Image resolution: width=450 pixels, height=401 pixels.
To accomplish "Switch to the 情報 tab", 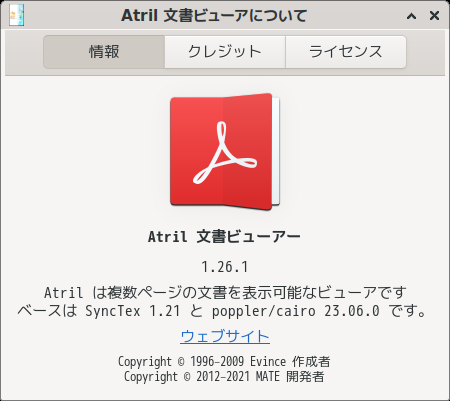I will [x=104, y=52].
